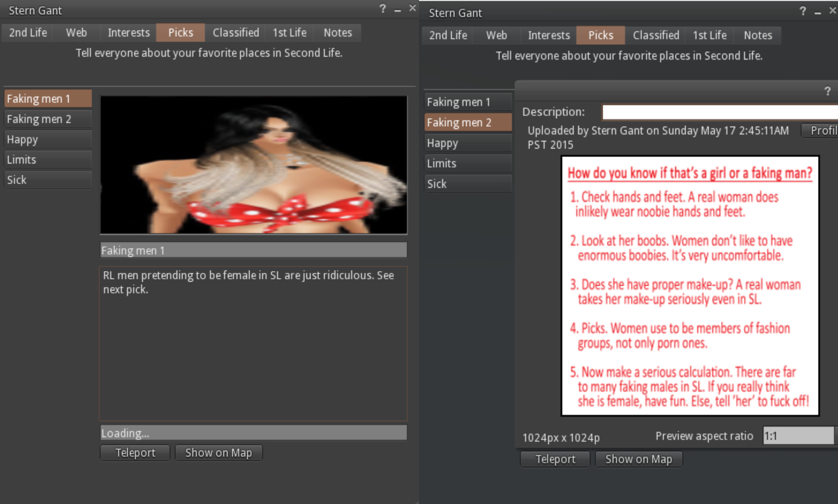This screenshot has height=504, width=838.
Task: Switch to 2nd Life tab in left window
Action: (28, 32)
